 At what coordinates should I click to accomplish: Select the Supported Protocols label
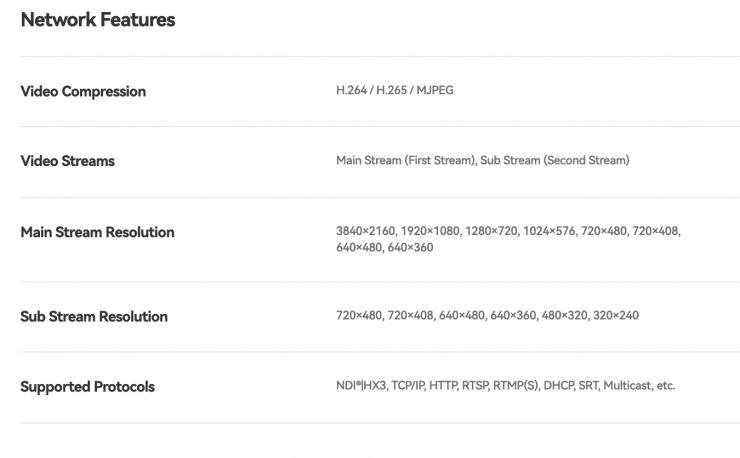[87, 387]
